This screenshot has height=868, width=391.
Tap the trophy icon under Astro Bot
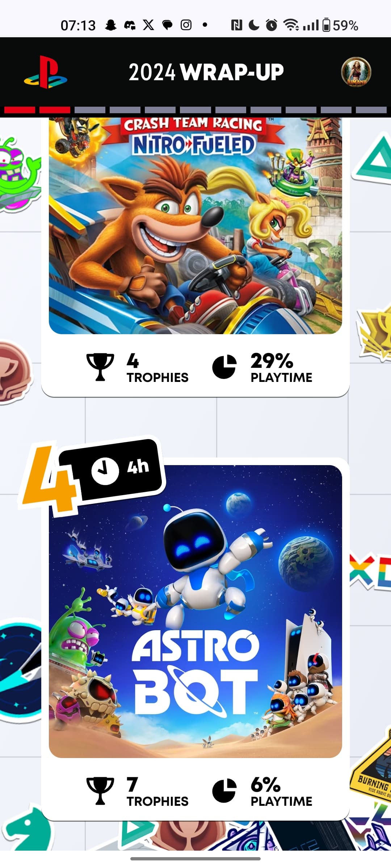100,791
